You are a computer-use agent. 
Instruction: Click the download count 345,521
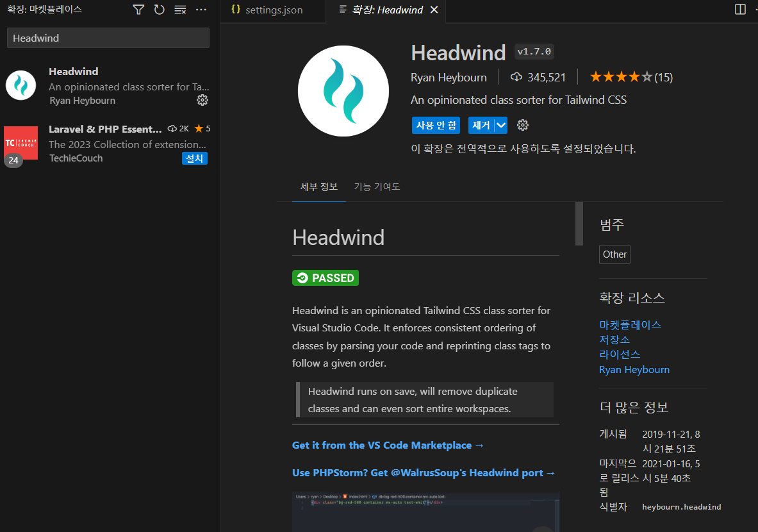click(538, 78)
